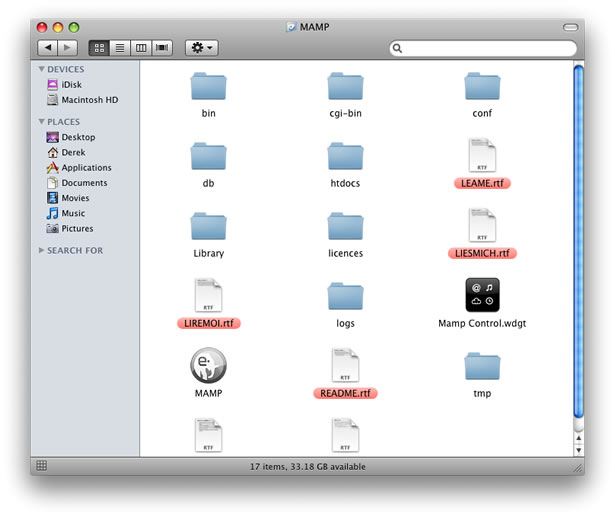This screenshot has width=615, height=517.
Task: Select the MAMP application icon
Action: (x=208, y=365)
